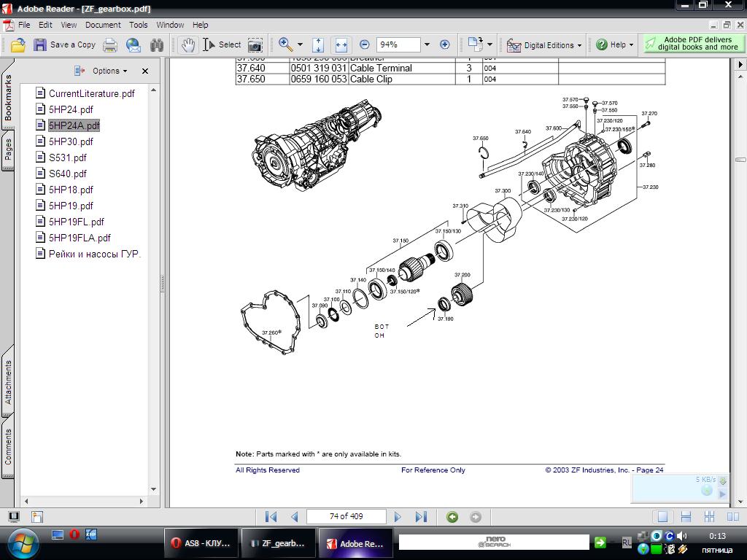Click the green Previous View arrow
The width and height of the screenshot is (747, 560).
tap(452, 517)
